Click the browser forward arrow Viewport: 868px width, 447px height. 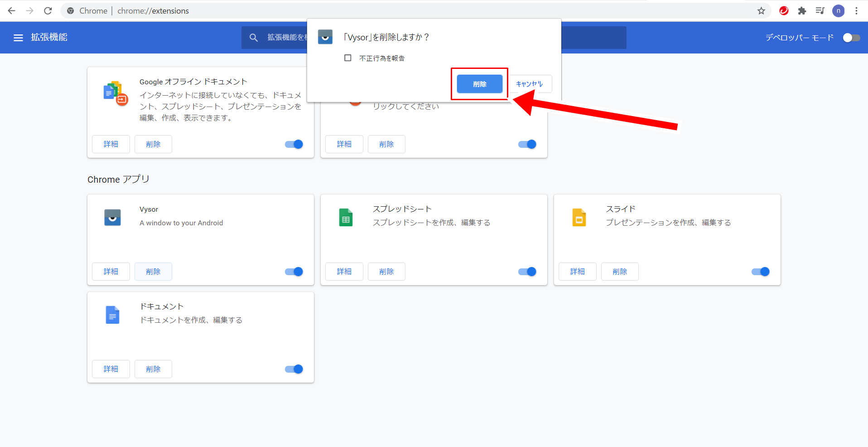click(x=30, y=11)
